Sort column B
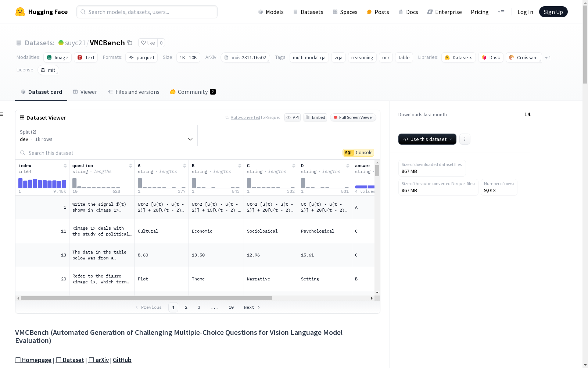588x368 pixels. (x=240, y=166)
